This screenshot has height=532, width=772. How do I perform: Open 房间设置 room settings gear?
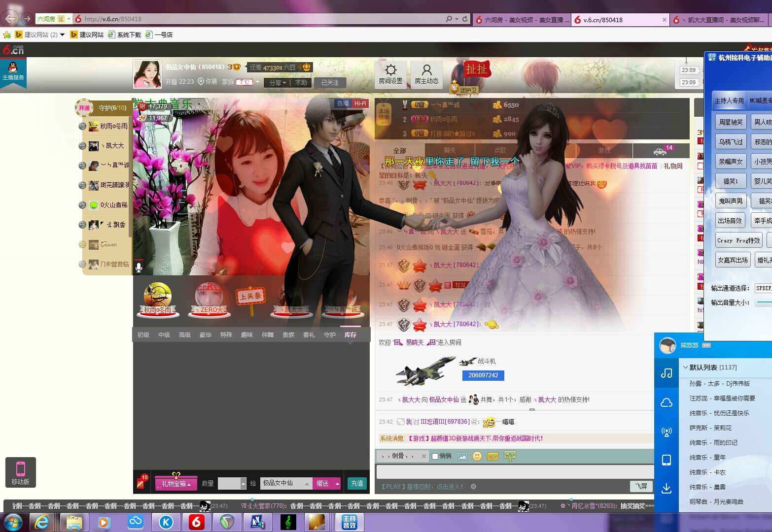tap(390, 74)
